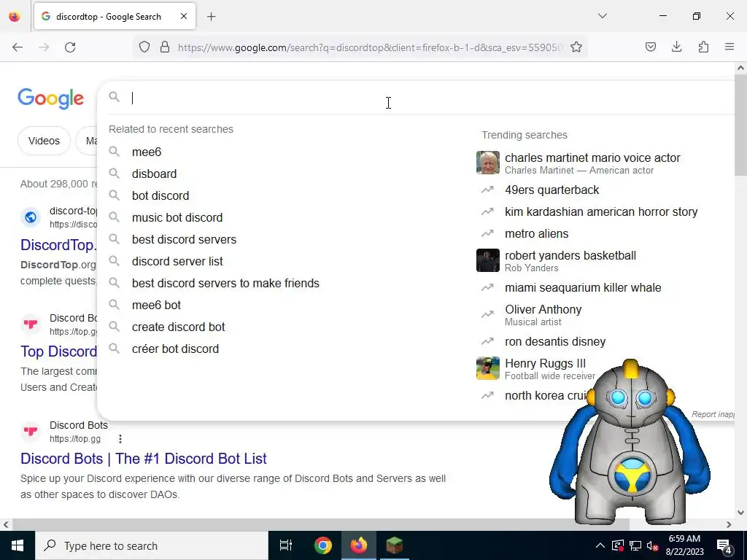Click Firefox icon in the taskbar
The height and width of the screenshot is (560, 747).
[x=359, y=545]
